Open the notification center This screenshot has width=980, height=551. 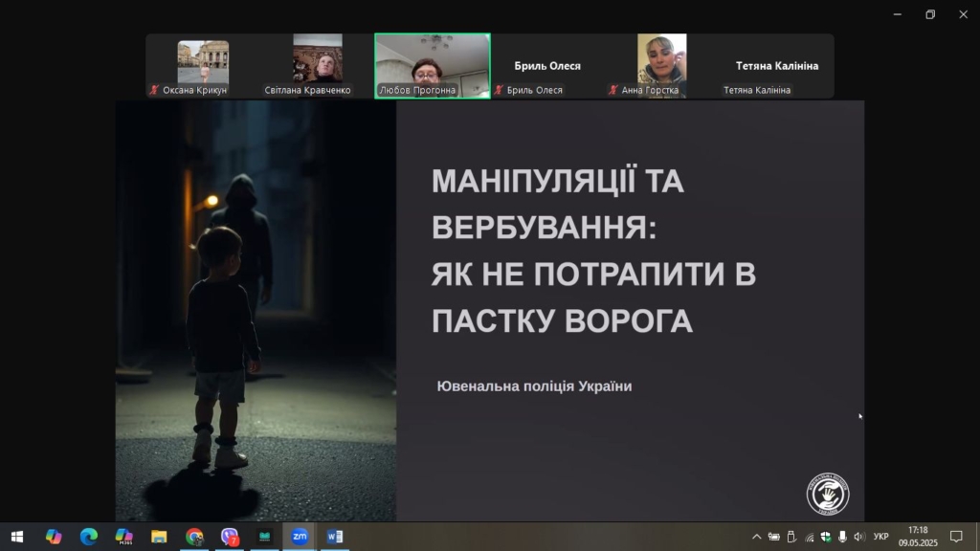point(955,537)
